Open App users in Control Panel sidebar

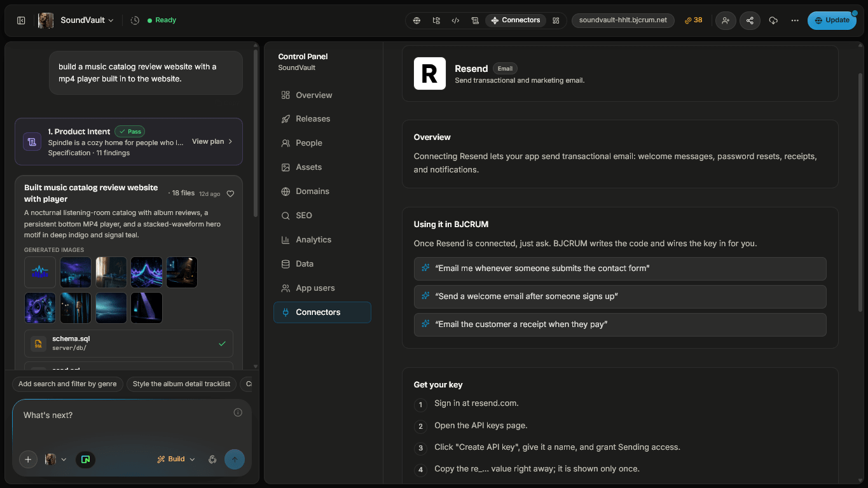(x=322, y=288)
